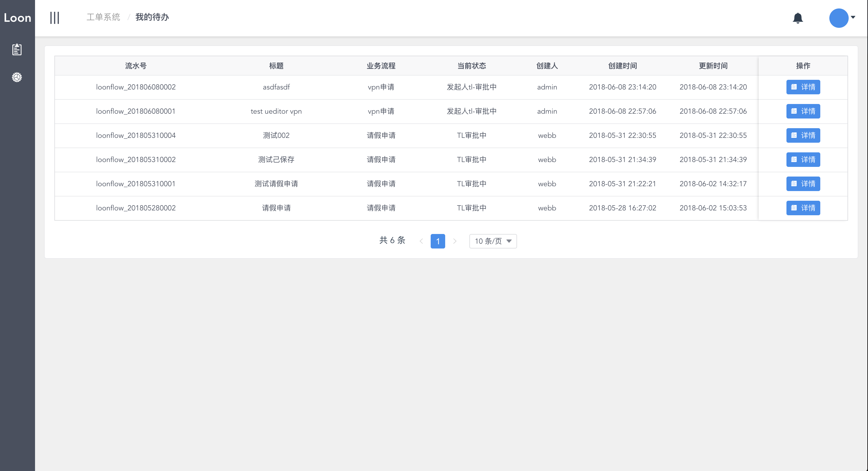The height and width of the screenshot is (471, 868).
Task: Open 详情 for loonflow_201805280002
Action: [x=803, y=208]
